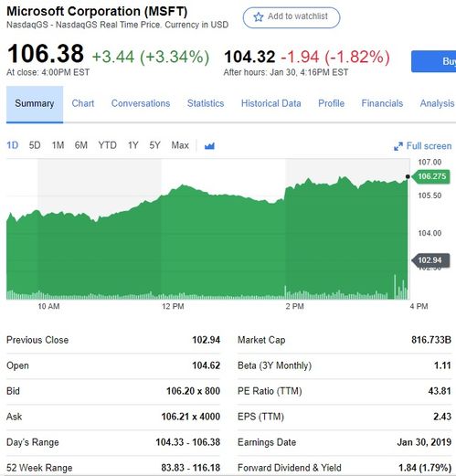Image resolution: width=456 pixels, height=476 pixels.
Task: Click the Add to watchlist button
Action: (x=292, y=17)
